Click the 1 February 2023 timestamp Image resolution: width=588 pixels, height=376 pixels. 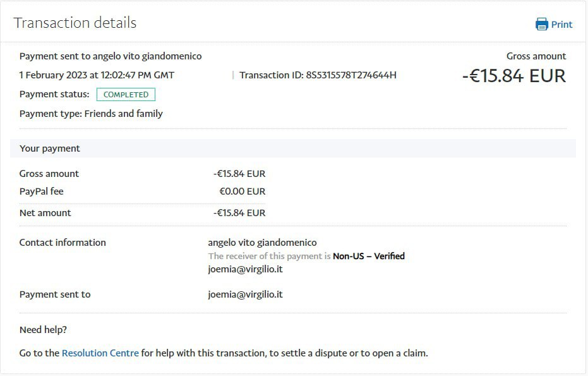(x=97, y=75)
